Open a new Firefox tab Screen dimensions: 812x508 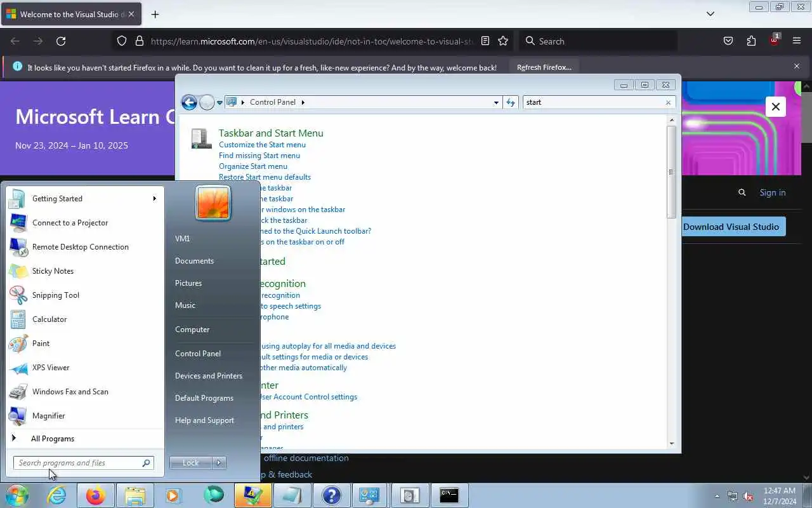click(x=155, y=14)
